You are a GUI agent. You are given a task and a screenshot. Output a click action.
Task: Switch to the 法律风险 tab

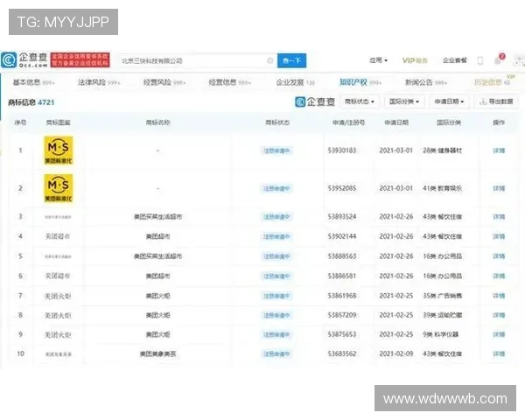pyautogui.click(x=99, y=82)
